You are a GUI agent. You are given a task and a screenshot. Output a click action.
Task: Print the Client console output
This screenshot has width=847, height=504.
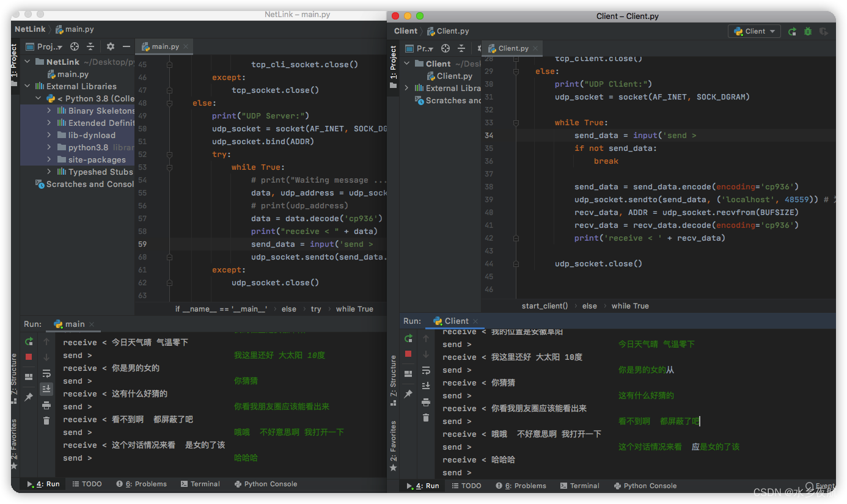tap(425, 403)
